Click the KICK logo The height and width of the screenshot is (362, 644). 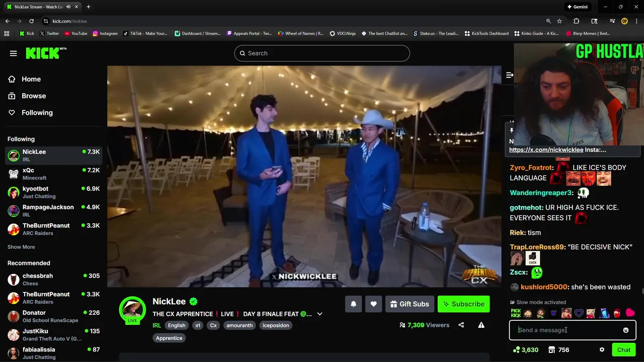(x=45, y=53)
